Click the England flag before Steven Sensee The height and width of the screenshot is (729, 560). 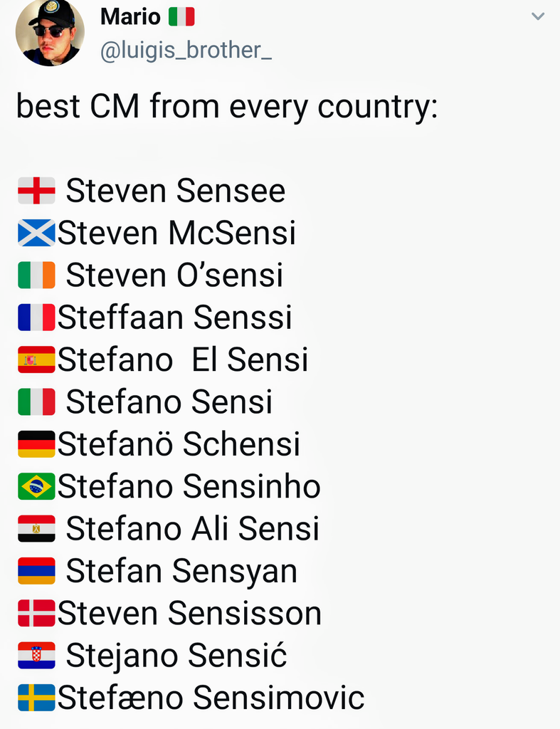(36, 191)
